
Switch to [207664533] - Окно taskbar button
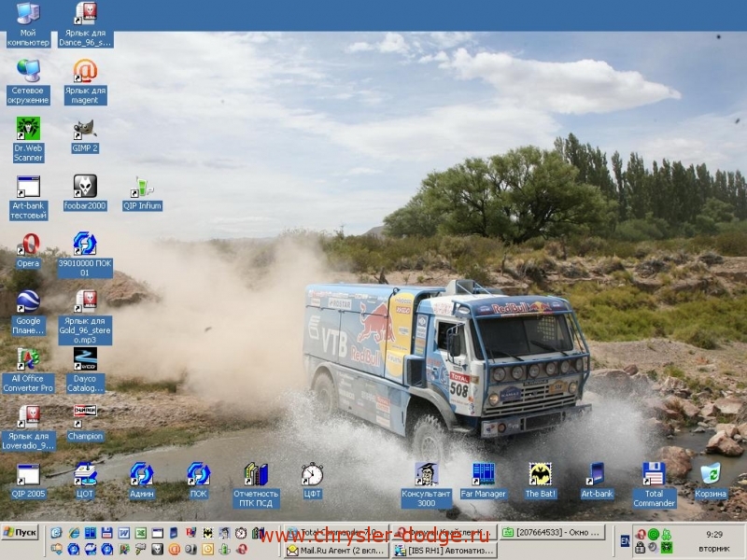tap(553, 532)
